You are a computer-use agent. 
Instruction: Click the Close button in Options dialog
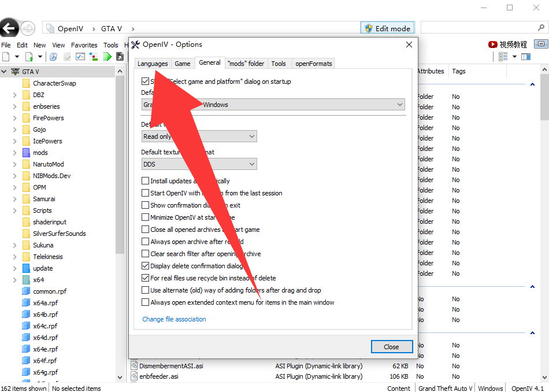[x=391, y=347]
